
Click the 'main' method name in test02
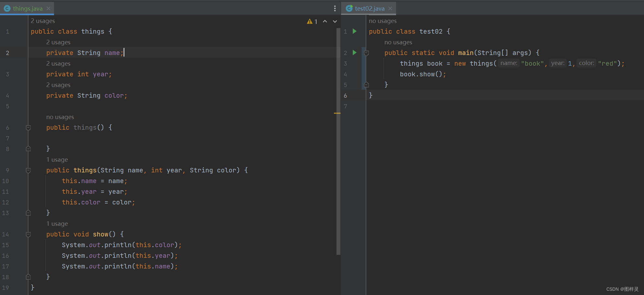(466, 53)
